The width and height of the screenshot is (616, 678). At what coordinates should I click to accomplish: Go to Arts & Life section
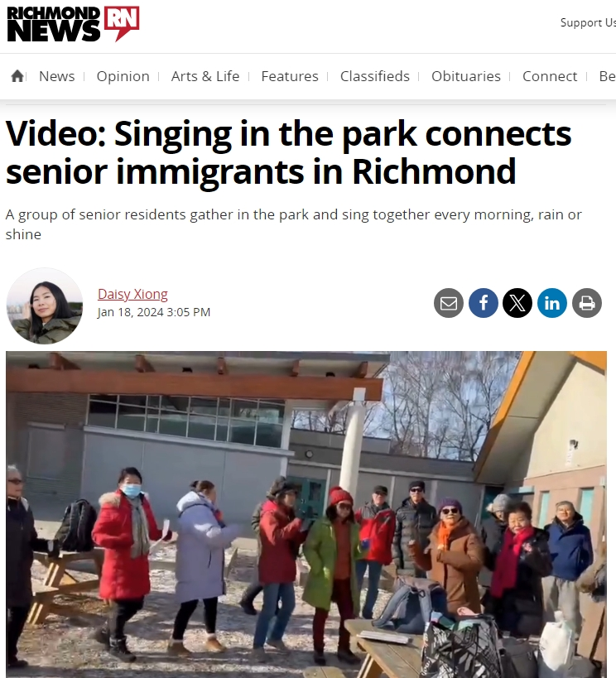click(205, 76)
